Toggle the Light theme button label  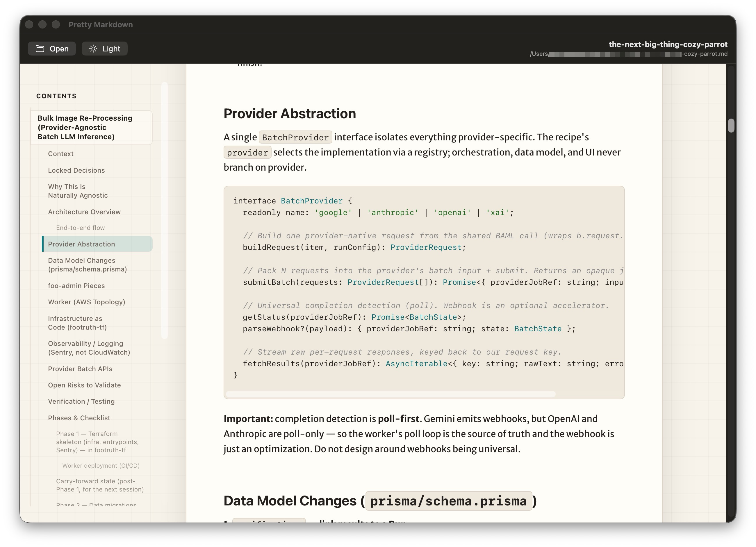[111, 49]
